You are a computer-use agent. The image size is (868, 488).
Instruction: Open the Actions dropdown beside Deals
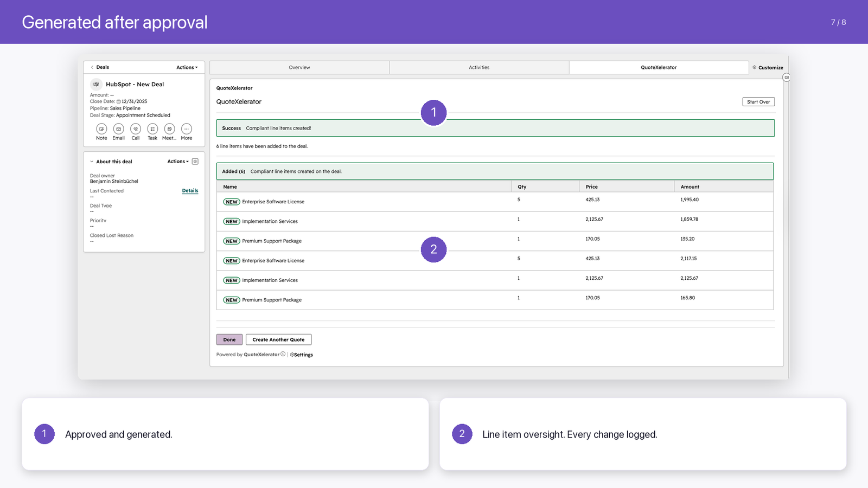click(187, 67)
